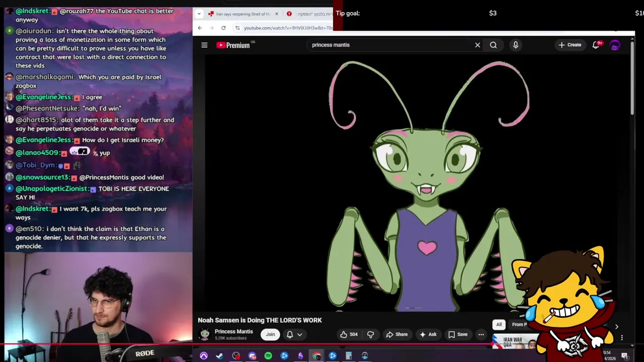Open the Create menu on YouTube
The image size is (644, 362).
coord(570,45)
